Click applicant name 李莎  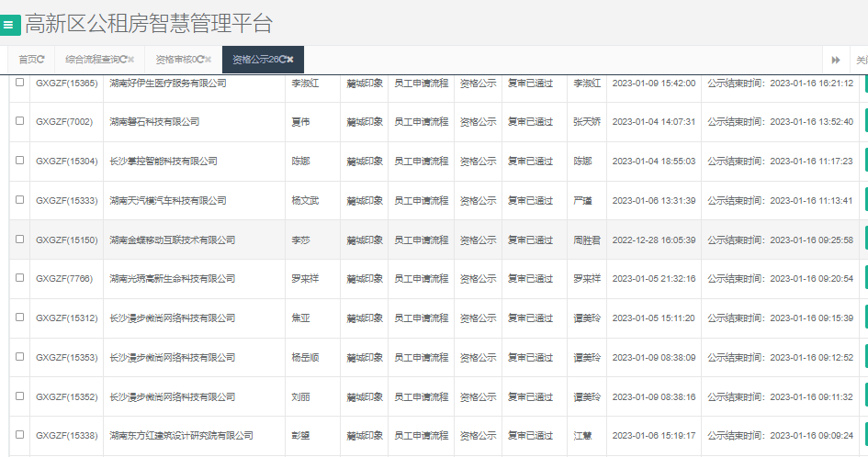(300, 240)
